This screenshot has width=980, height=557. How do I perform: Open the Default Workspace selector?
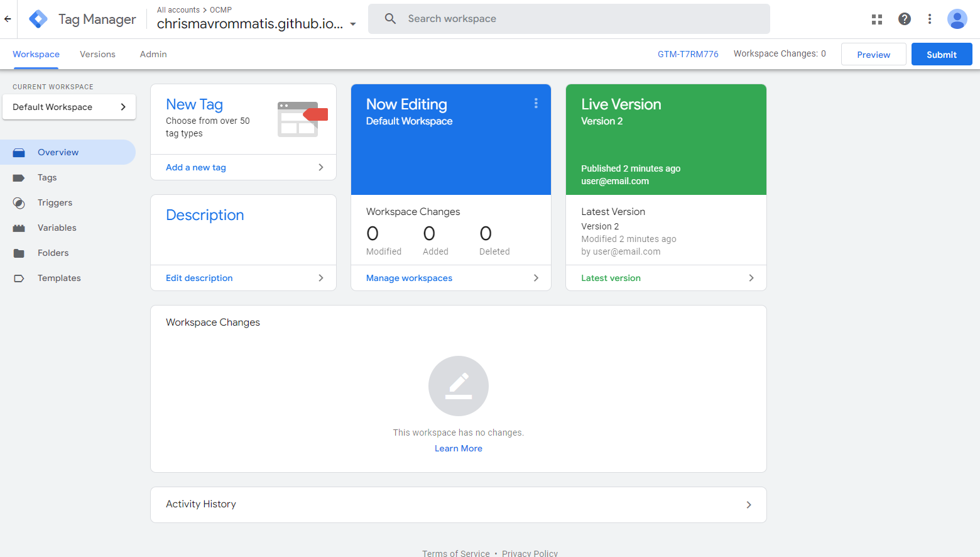point(69,107)
